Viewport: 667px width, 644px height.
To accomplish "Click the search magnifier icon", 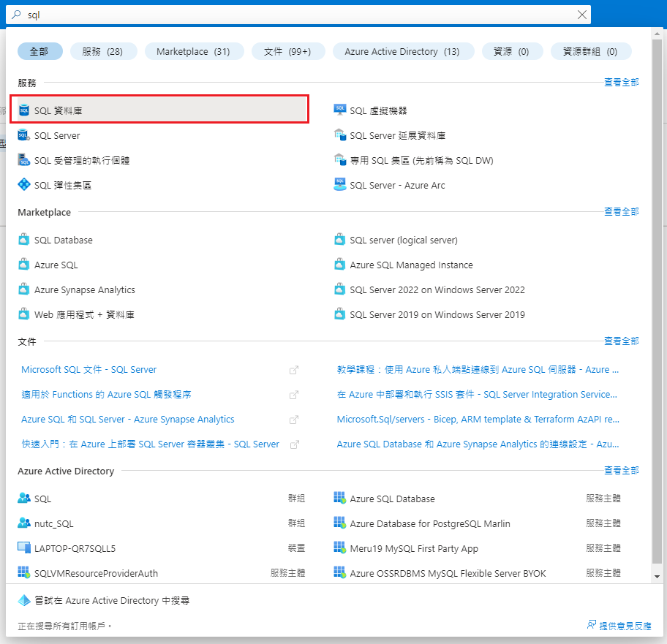I will (16, 15).
